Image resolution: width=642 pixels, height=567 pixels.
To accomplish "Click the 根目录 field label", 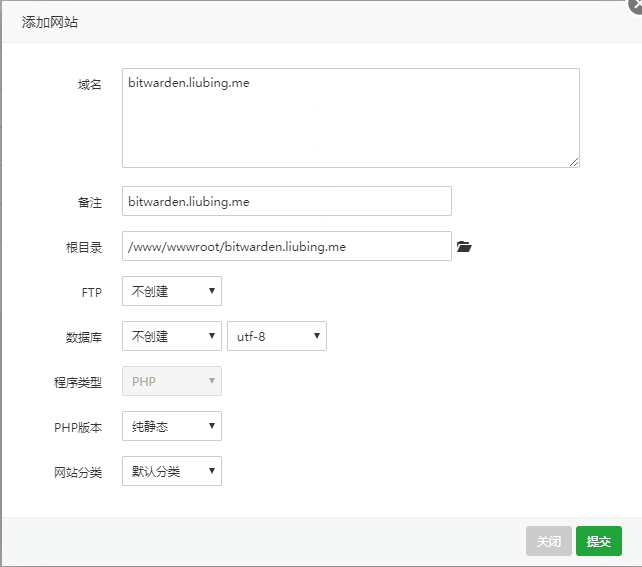I will point(84,247).
